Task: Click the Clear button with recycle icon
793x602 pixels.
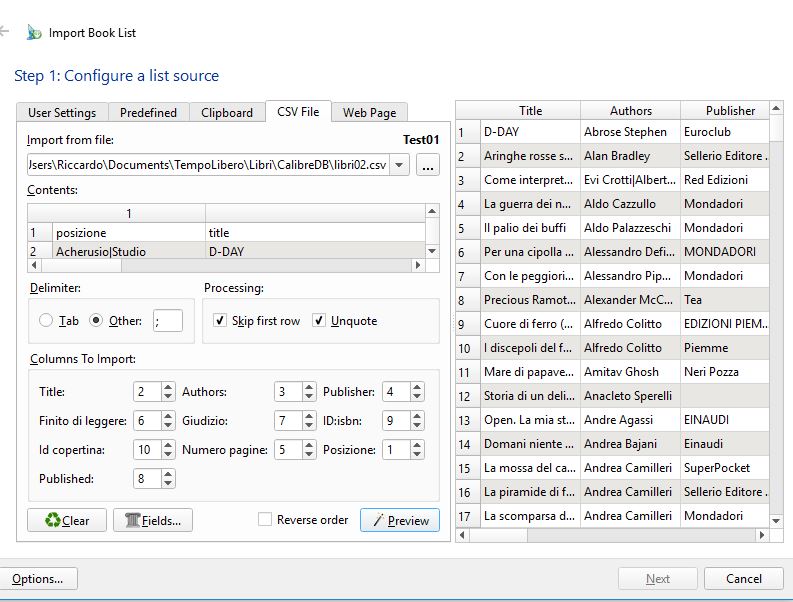Action: point(67,520)
